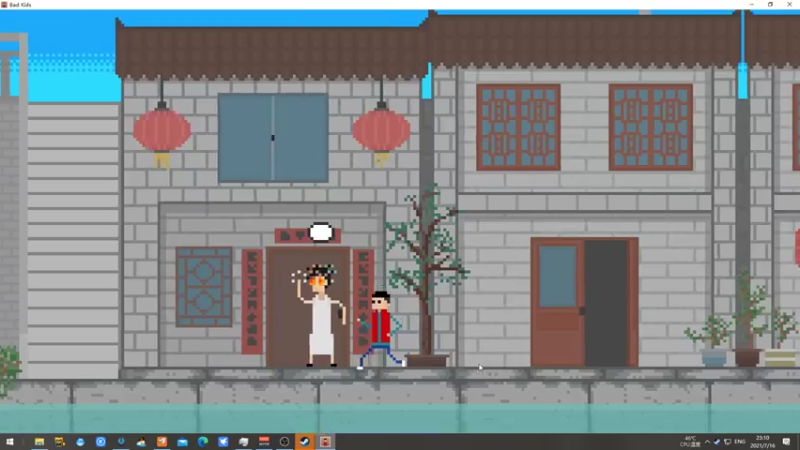The image size is (800, 450).
Task: Open network status in system tray
Action: pyautogui.click(x=728, y=442)
